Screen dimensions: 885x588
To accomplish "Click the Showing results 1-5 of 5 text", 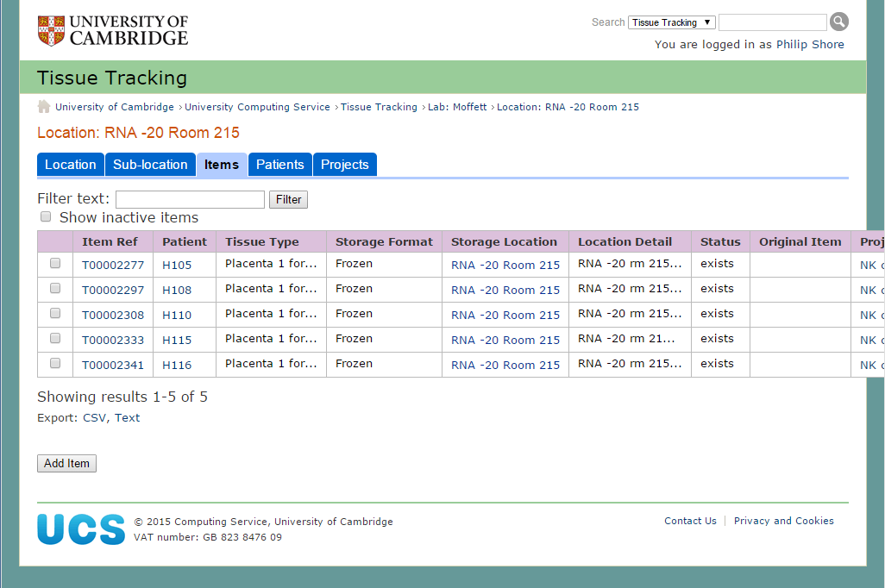I will 122,397.
